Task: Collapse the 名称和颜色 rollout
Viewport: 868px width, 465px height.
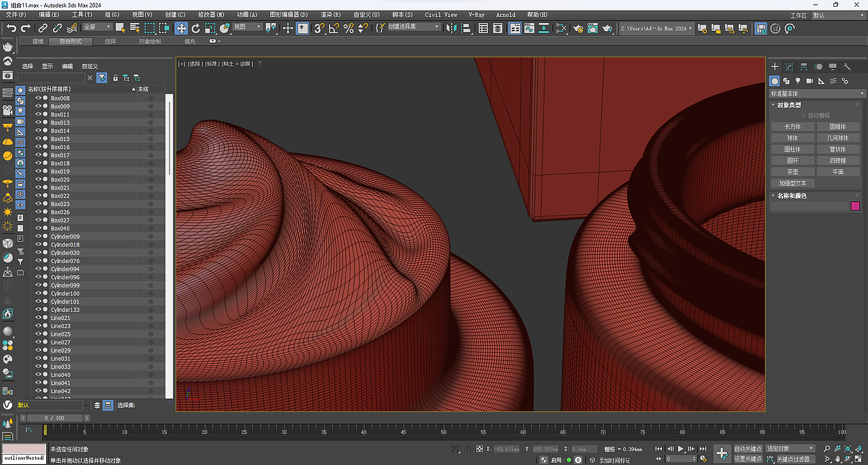Action: pyautogui.click(x=791, y=195)
